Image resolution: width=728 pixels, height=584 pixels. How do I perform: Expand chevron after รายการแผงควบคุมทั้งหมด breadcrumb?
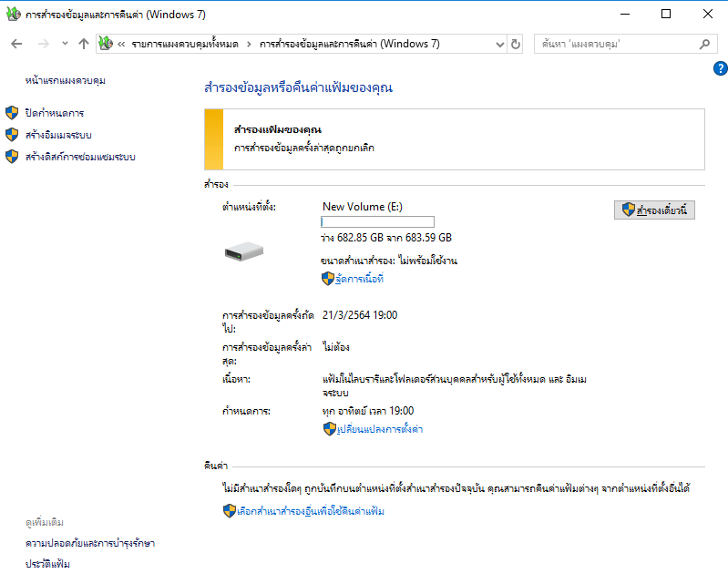pyautogui.click(x=249, y=44)
